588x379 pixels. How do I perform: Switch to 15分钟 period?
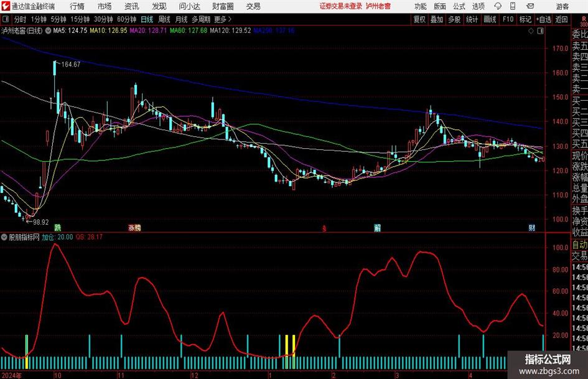(80, 19)
